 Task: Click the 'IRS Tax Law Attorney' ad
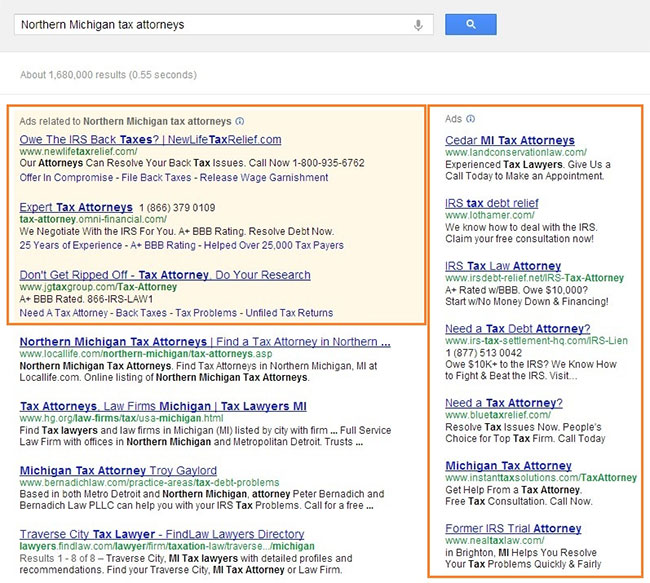point(503,266)
